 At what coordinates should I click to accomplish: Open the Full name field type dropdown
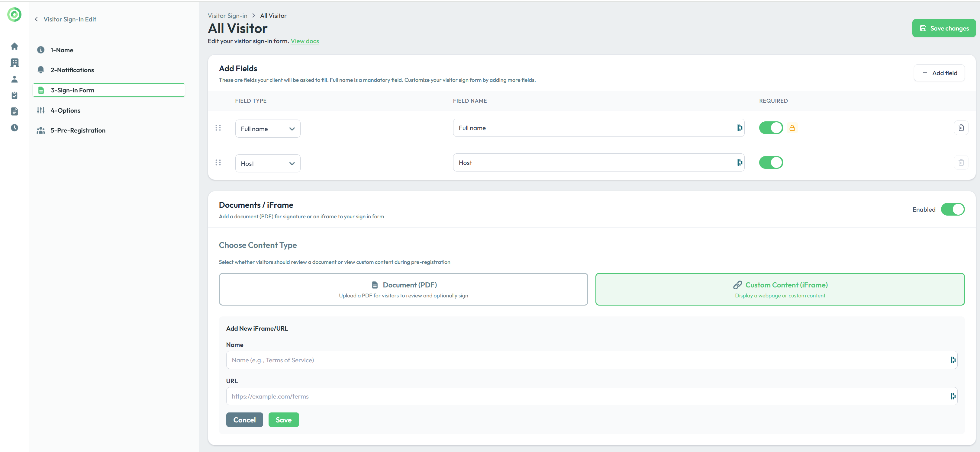click(267, 129)
